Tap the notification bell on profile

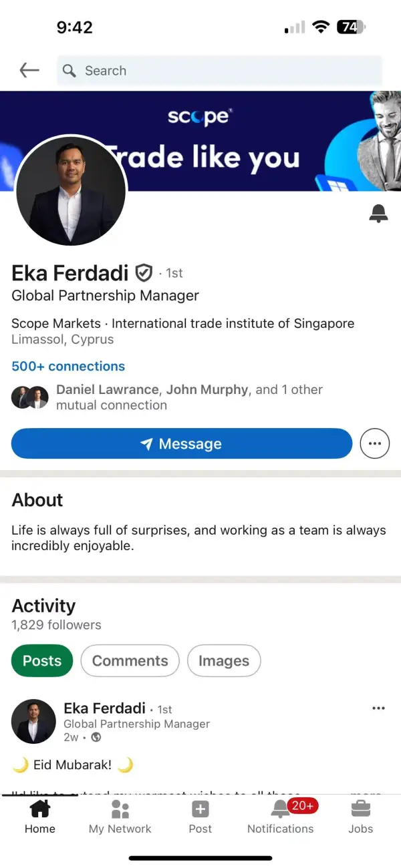(x=378, y=214)
